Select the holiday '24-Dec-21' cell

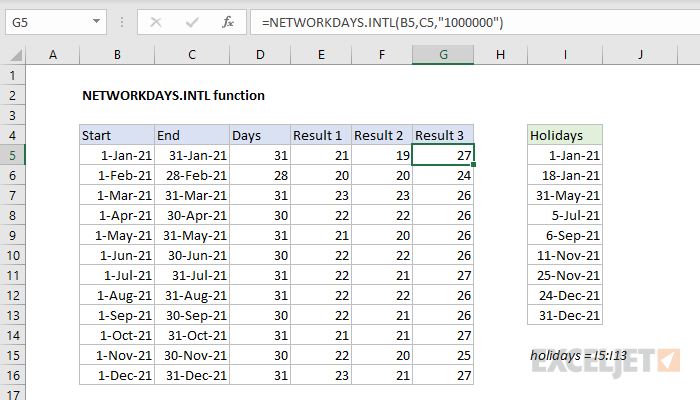[x=565, y=296]
